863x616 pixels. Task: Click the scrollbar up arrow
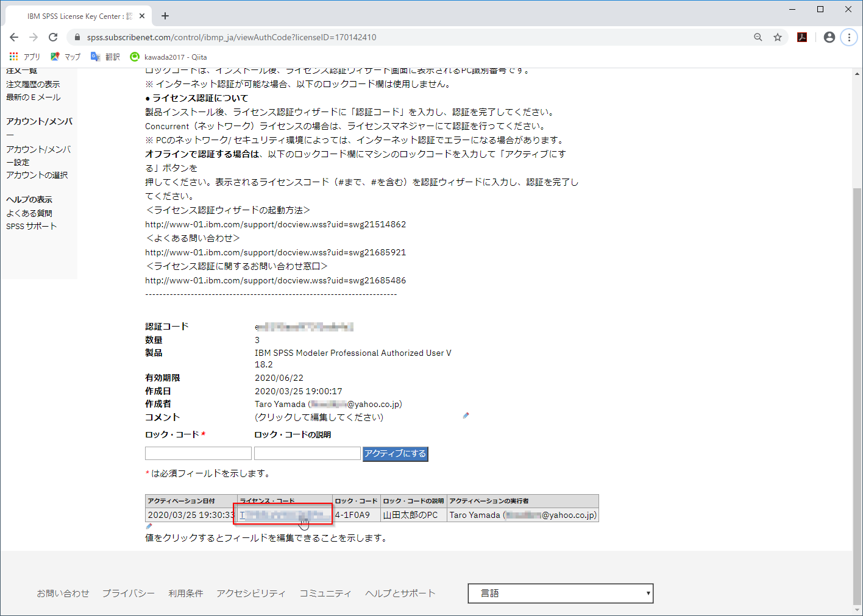[858, 73]
